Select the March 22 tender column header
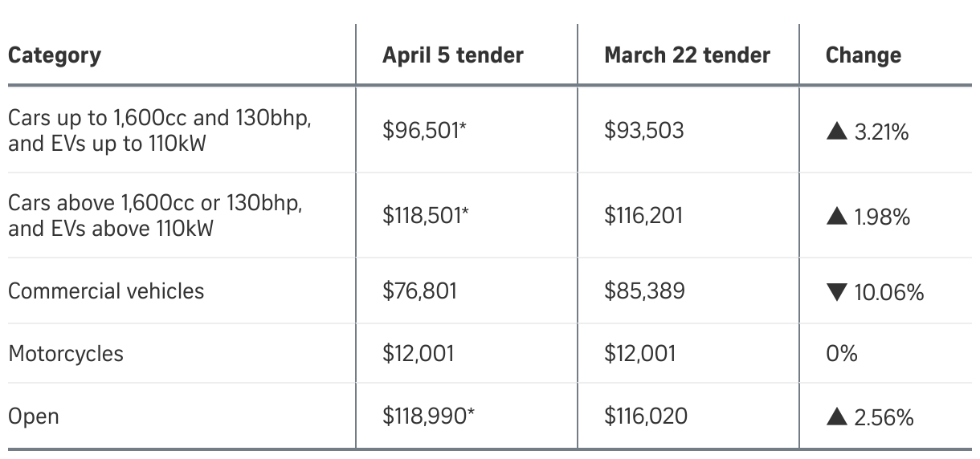This screenshot has width=980, height=459. point(687,55)
